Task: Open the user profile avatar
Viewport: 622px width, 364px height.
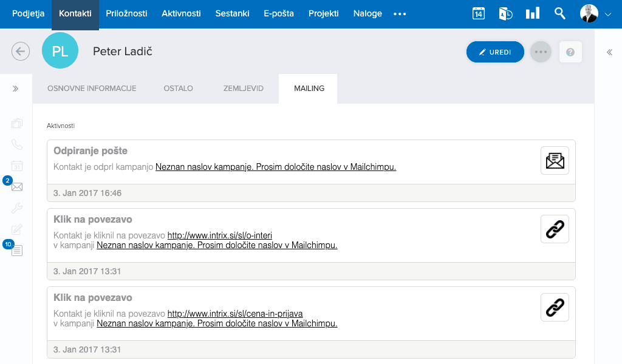Action: (589, 13)
